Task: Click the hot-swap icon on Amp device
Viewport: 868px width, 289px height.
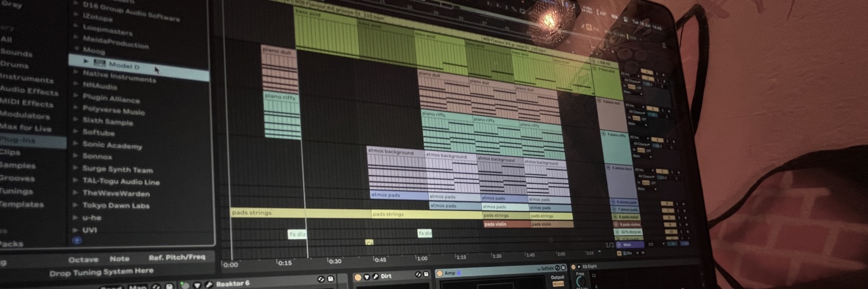Action: (x=557, y=268)
